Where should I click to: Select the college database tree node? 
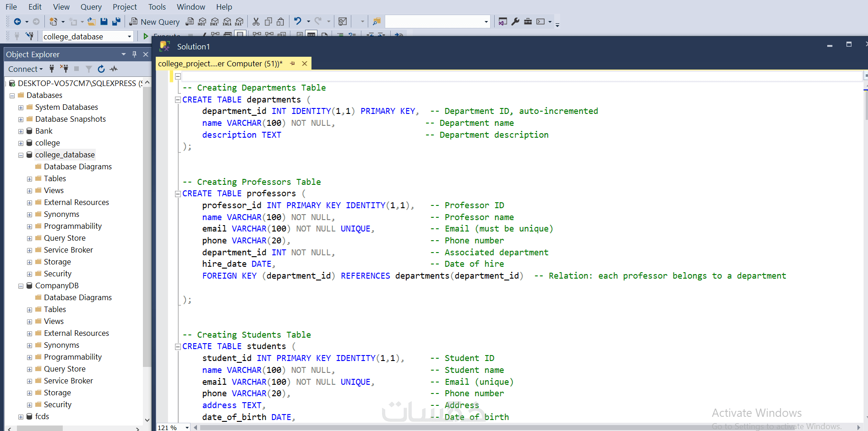point(48,143)
